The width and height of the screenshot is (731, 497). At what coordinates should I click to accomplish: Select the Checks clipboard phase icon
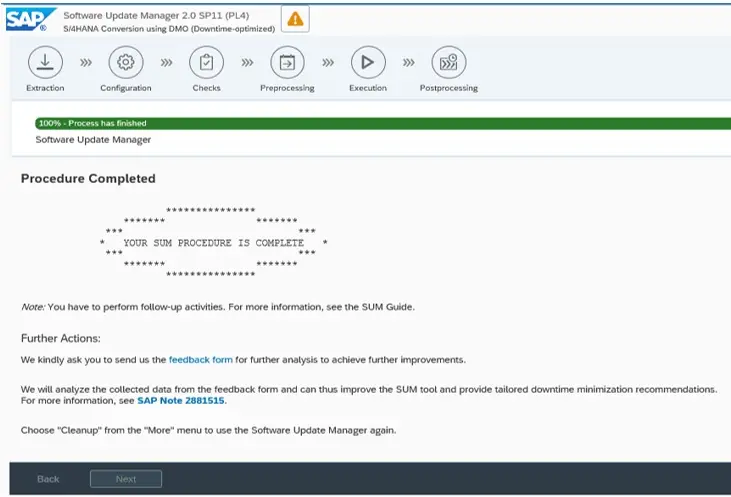click(207, 62)
